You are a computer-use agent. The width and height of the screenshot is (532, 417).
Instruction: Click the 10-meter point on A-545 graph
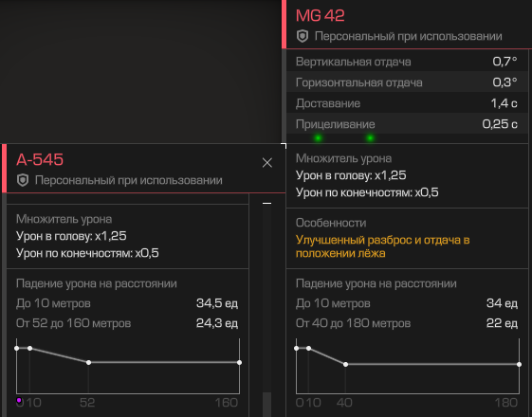pos(29,348)
